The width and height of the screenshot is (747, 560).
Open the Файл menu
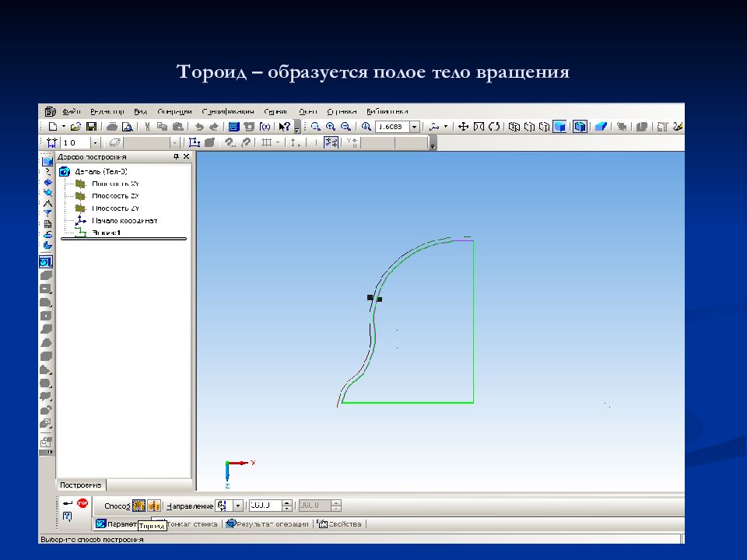[72, 111]
